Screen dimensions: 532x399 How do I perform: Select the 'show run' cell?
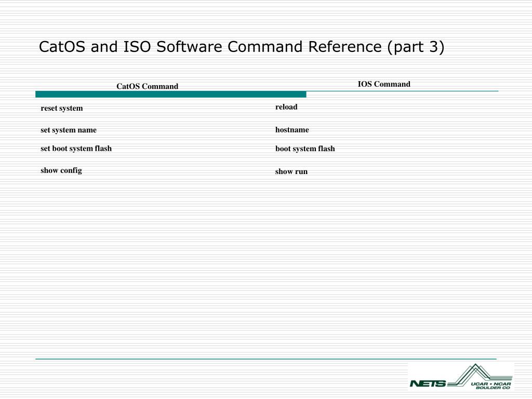tap(291, 171)
